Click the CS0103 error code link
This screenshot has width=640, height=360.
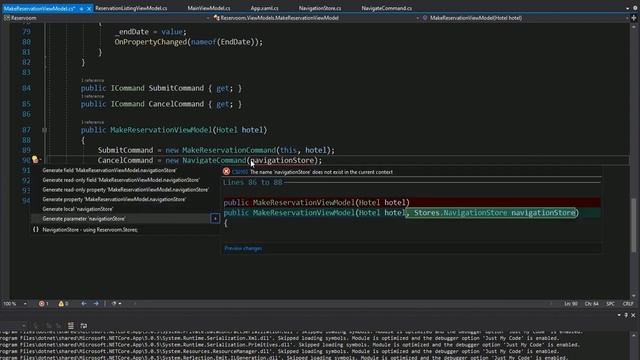240,172
